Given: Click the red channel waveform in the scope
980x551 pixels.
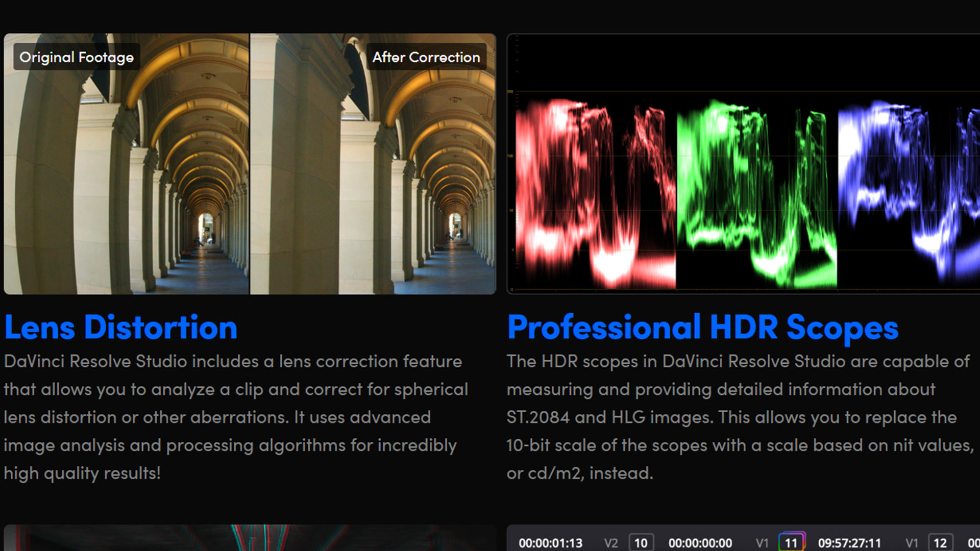Looking at the screenshot, I should [595, 194].
